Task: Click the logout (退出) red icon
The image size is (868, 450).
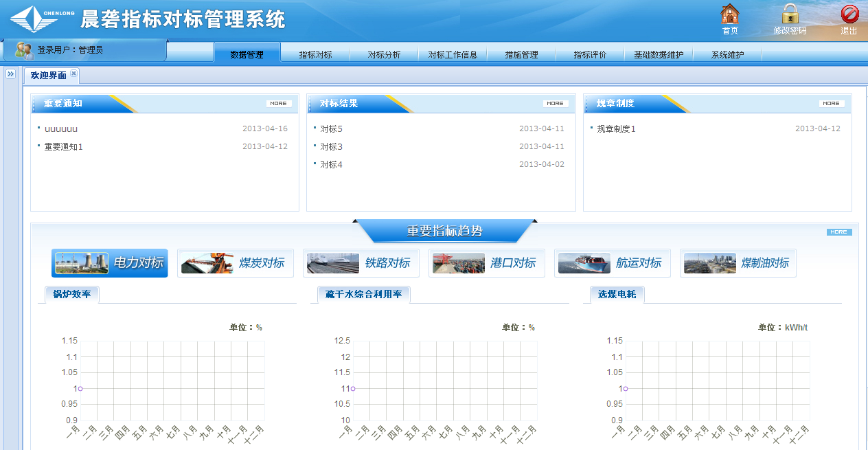Action: coord(849,14)
